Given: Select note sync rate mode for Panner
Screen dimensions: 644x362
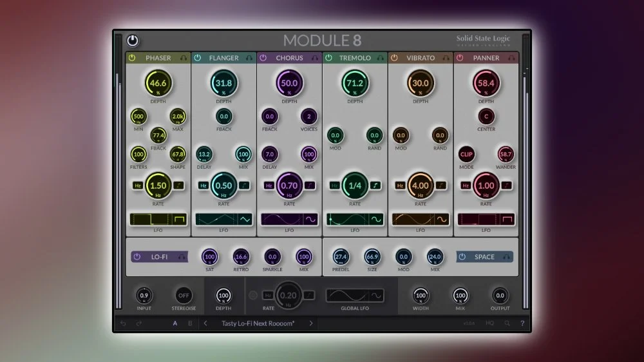Looking at the screenshot, I should point(506,186).
